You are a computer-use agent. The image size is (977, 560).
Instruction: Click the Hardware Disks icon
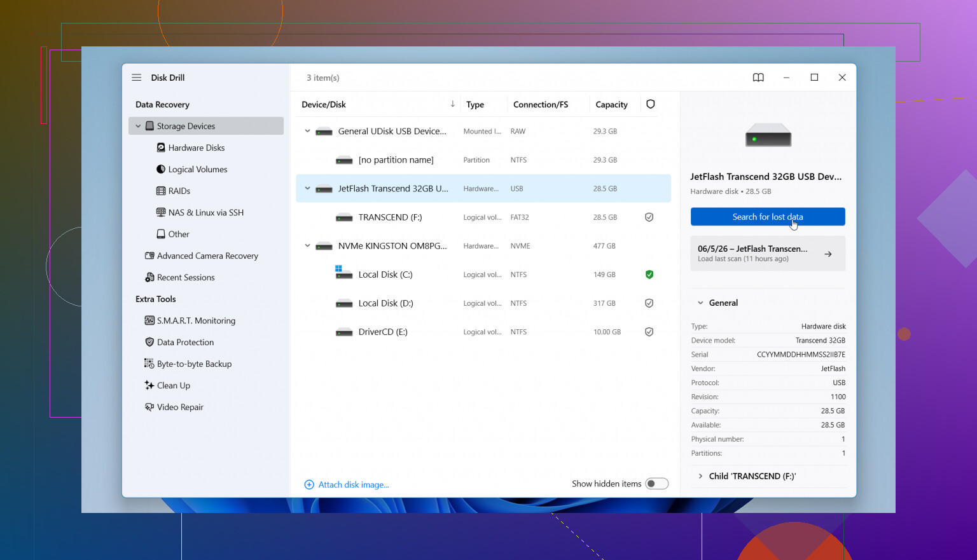tap(161, 147)
